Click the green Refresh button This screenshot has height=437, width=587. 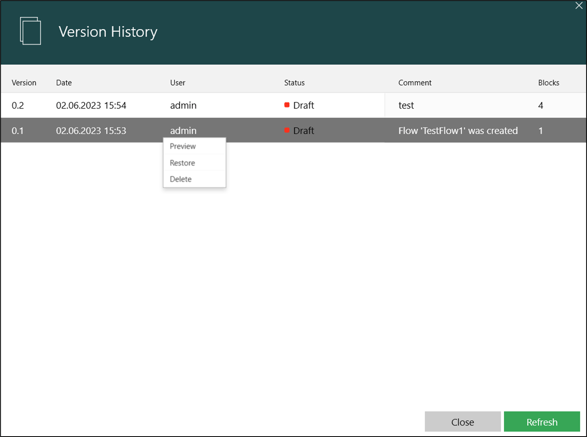[x=542, y=422]
